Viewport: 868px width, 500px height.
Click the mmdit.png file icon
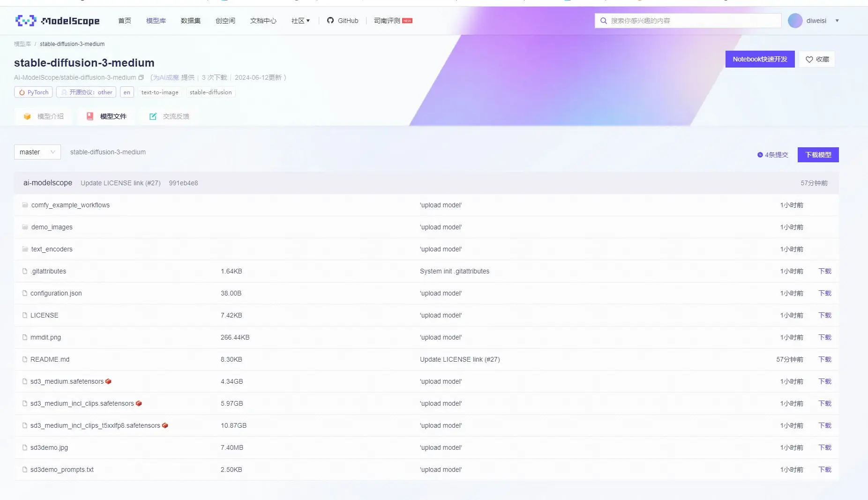pos(25,337)
